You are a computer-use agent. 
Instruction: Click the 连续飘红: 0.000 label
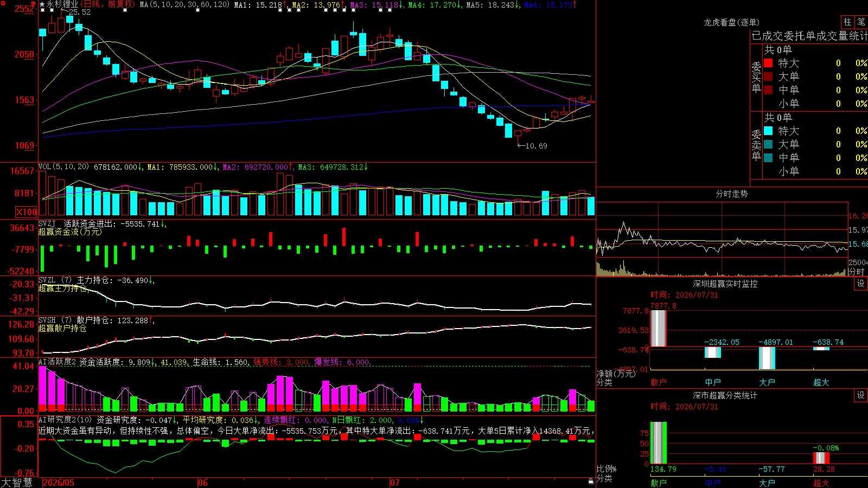click(x=295, y=420)
